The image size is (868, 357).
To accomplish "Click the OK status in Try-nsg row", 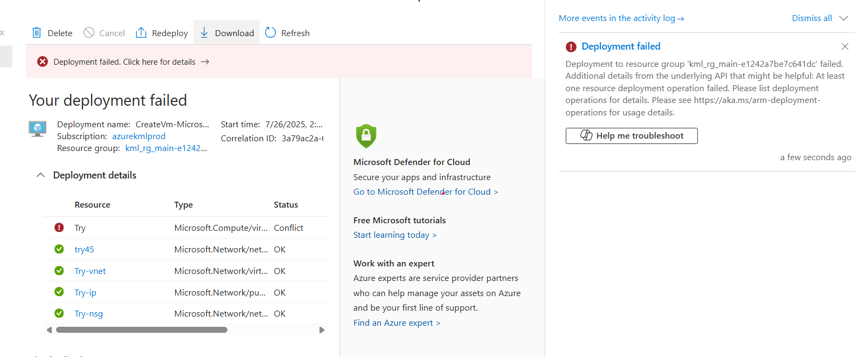I will click(x=280, y=314).
